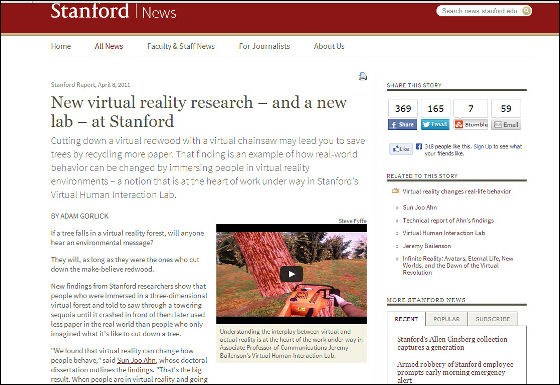Switch to the Recent tab
The width and height of the screenshot is (560, 385).
[x=406, y=319]
